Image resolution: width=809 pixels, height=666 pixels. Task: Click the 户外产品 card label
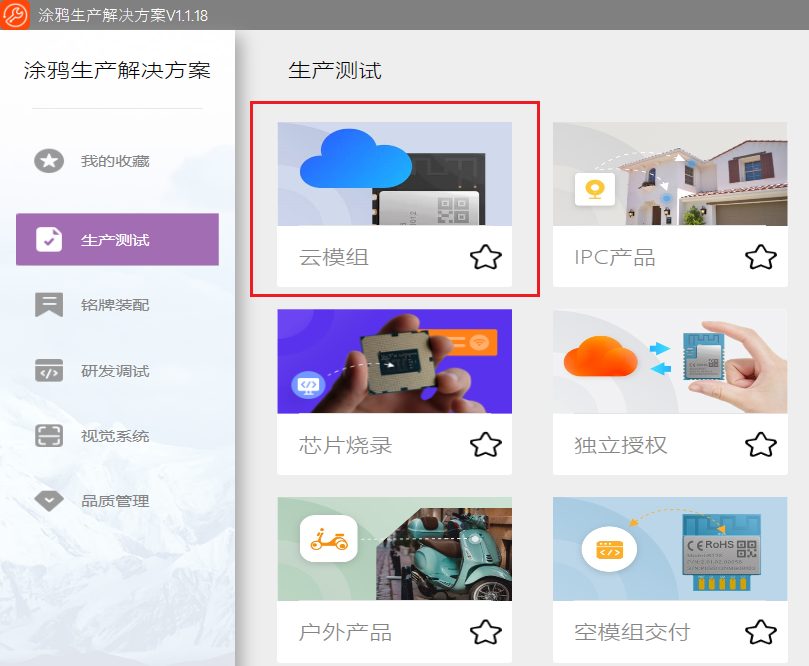pyautogui.click(x=345, y=632)
